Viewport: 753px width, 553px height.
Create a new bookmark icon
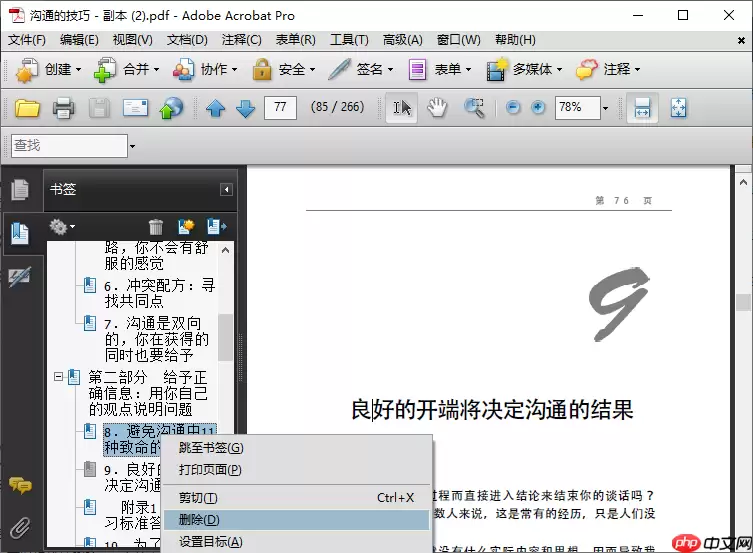tap(186, 227)
